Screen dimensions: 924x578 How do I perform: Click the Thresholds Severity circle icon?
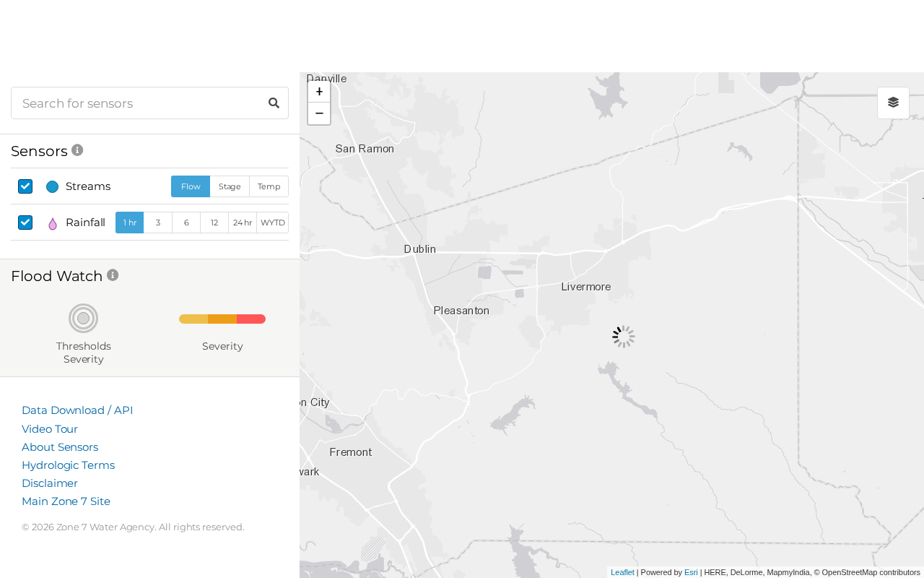point(84,318)
